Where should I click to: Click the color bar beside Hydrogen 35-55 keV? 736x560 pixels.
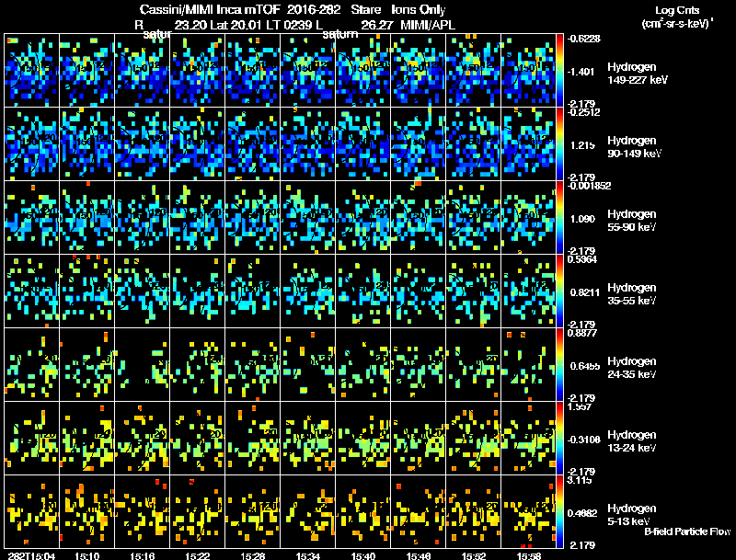coord(559,291)
